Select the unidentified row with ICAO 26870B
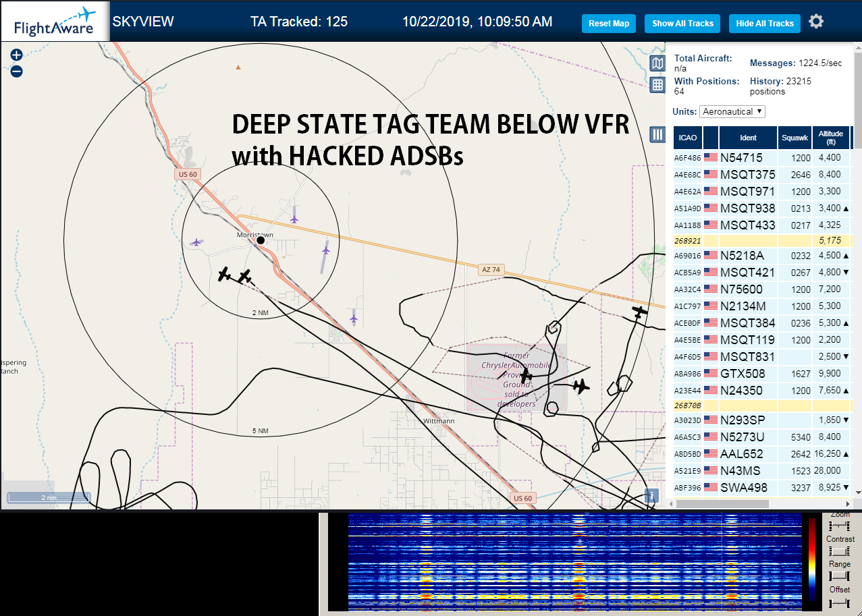 click(762, 405)
